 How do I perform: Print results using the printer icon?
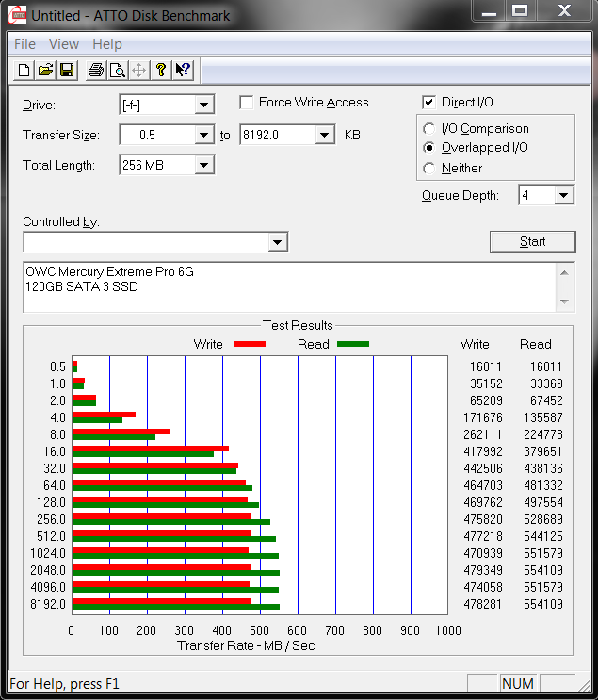point(95,70)
